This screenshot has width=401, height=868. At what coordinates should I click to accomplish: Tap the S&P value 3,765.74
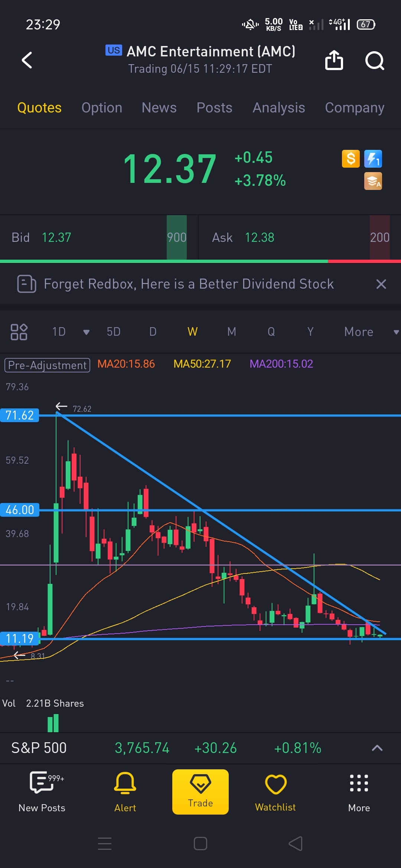(x=142, y=748)
